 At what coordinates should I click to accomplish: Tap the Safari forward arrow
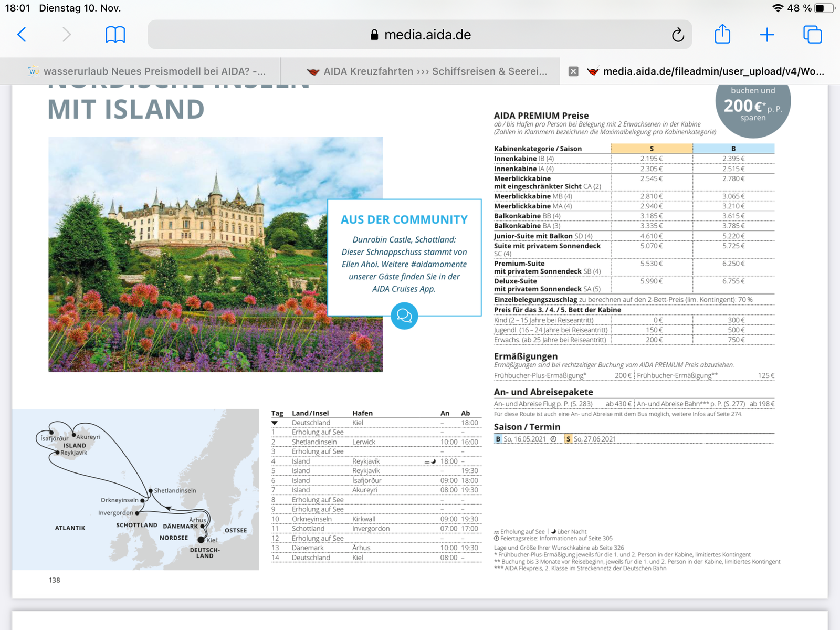click(66, 35)
